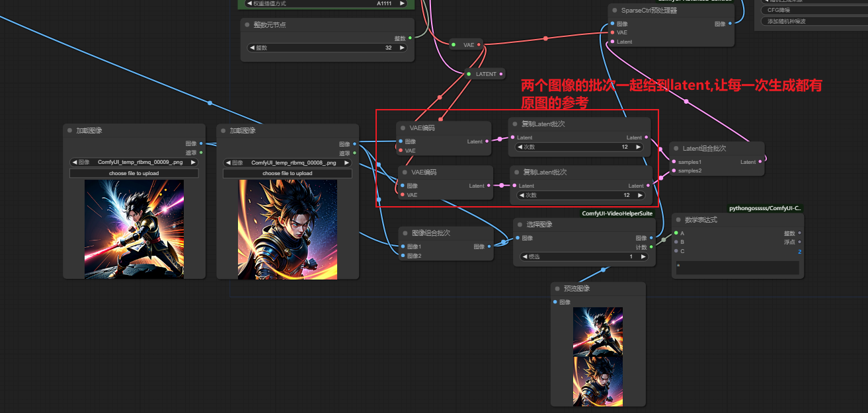Image resolution: width=868 pixels, height=413 pixels.
Task: Click the title dot of the 加载图像 node holding the 00009 image
Action: click(x=69, y=131)
